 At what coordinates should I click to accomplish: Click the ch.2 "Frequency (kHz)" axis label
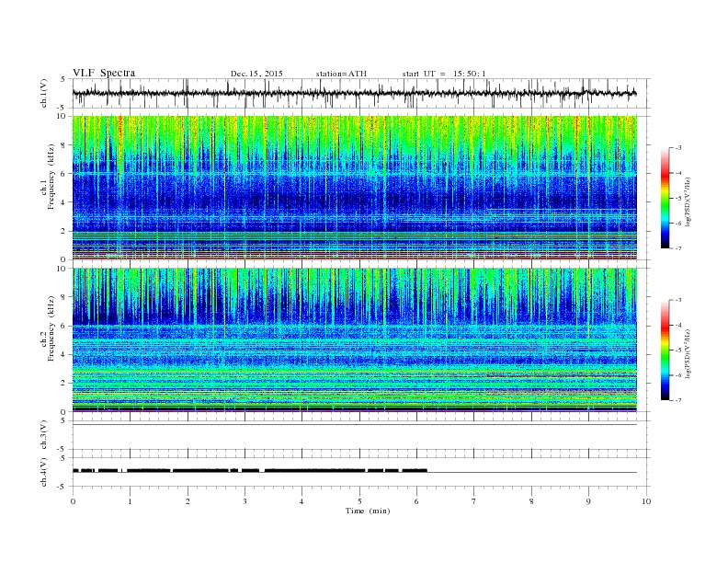coord(51,327)
